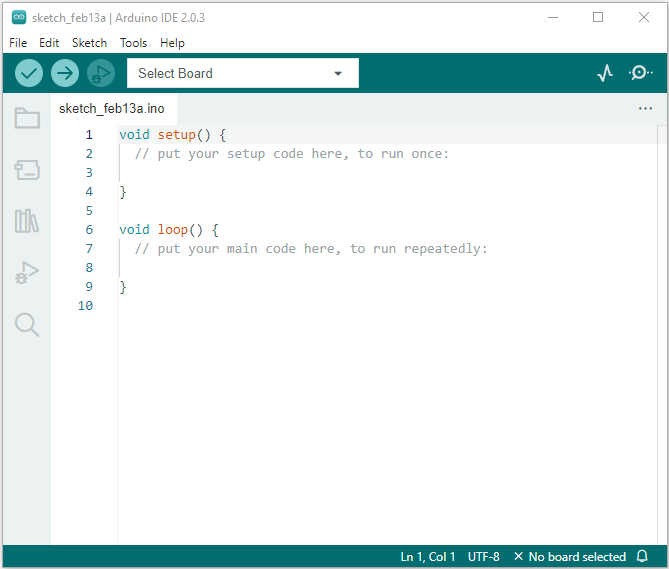The height and width of the screenshot is (569, 669).
Task: Open the Serial Plotter
Action: 605,73
